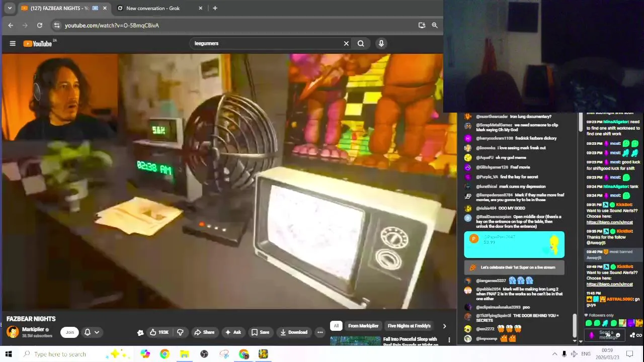Clear the search box with the X
Screen dimensions: 644x362
tap(346, 44)
